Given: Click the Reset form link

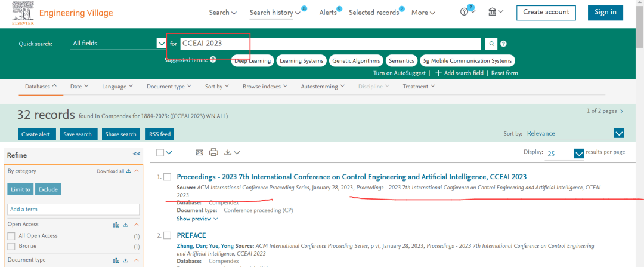Looking at the screenshot, I should click(505, 73).
